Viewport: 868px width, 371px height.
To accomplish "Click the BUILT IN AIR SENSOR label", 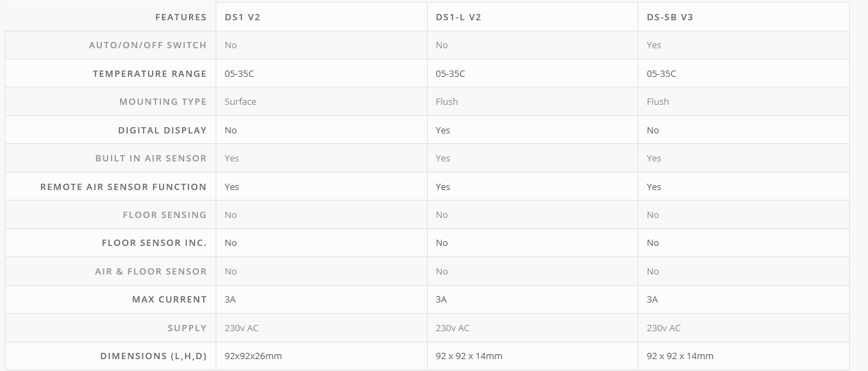I will pyautogui.click(x=151, y=159).
